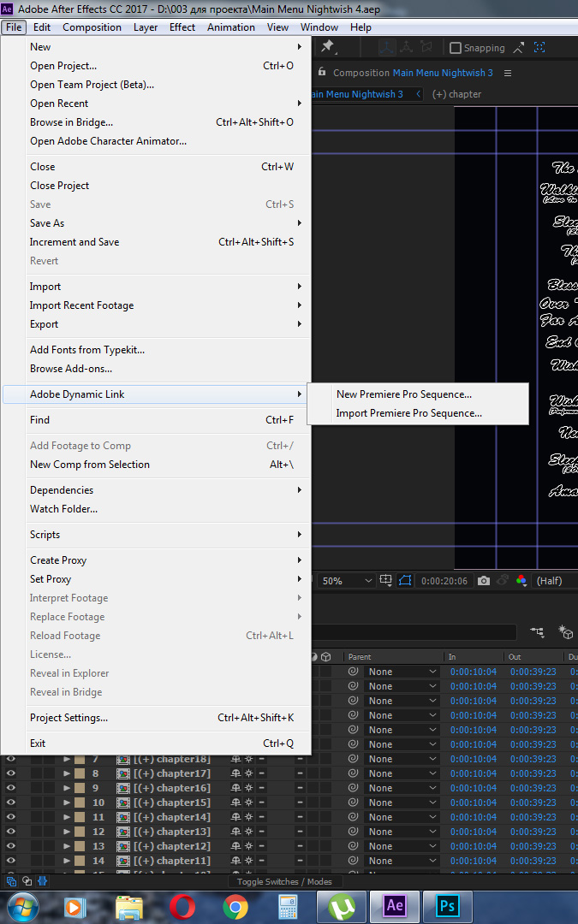578x924 pixels.
Task: Click the snapshot camera icon in the viewer
Action: point(484,581)
